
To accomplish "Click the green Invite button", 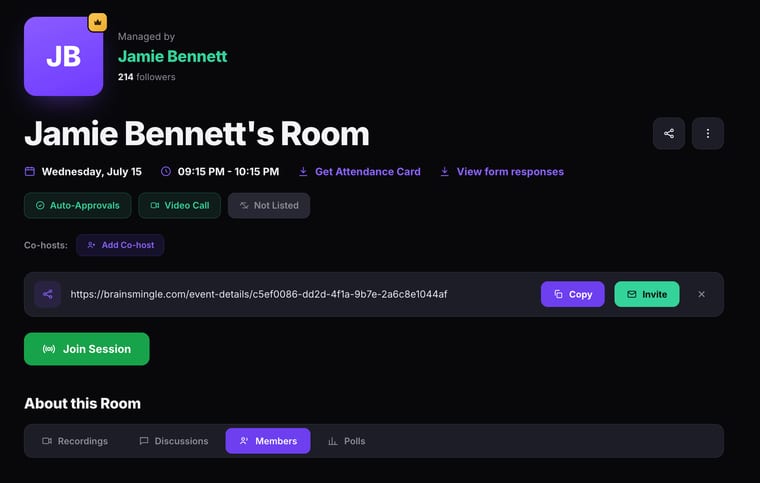I will tap(647, 294).
